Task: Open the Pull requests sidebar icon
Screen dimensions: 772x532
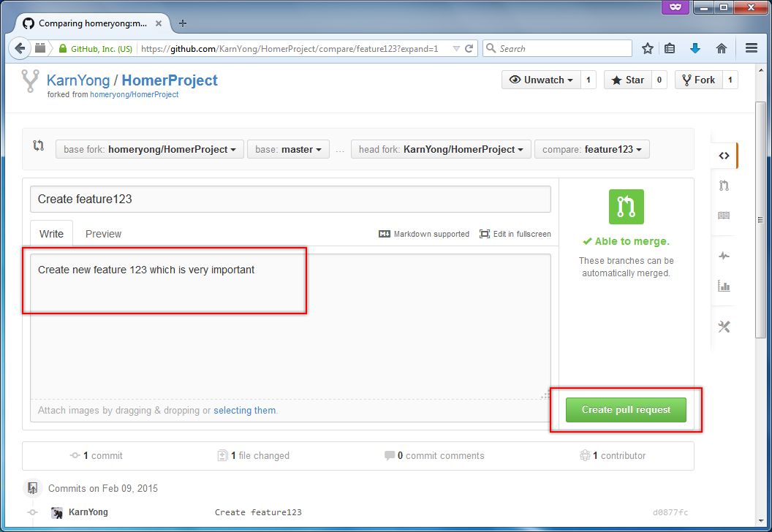Action: 724,186
